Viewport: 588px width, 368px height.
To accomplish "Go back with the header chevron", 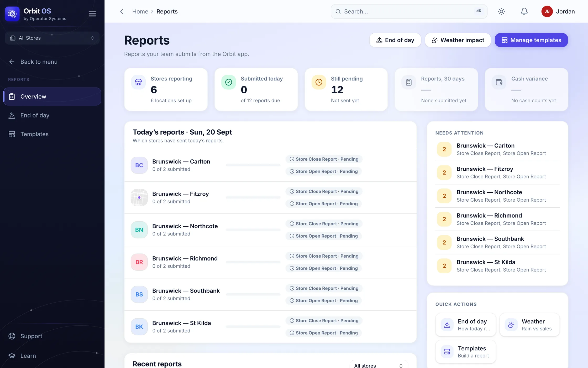I will (x=122, y=11).
